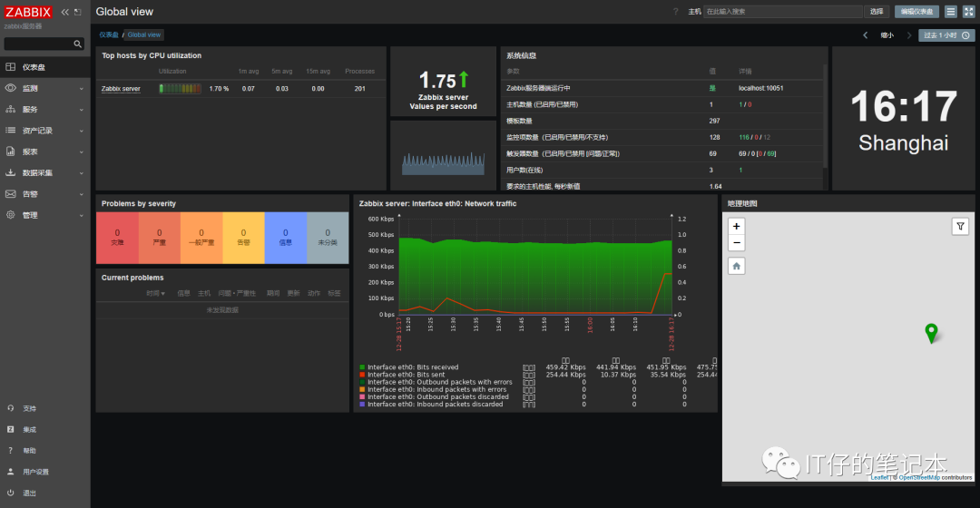This screenshot has height=508, width=980.
Task: Sort current problems by 时间 column
Action: pos(156,293)
